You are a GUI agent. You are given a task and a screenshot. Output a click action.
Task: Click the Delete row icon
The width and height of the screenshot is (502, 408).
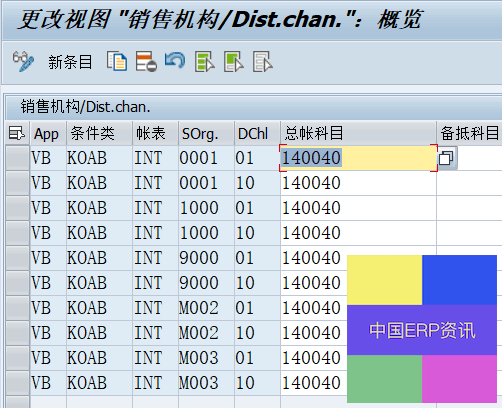pyautogui.click(x=146, y=61)
